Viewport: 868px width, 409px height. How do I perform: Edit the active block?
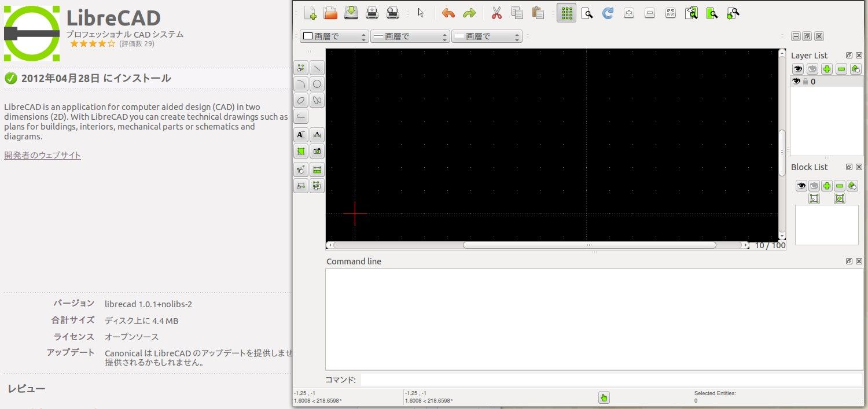(814, 198)
